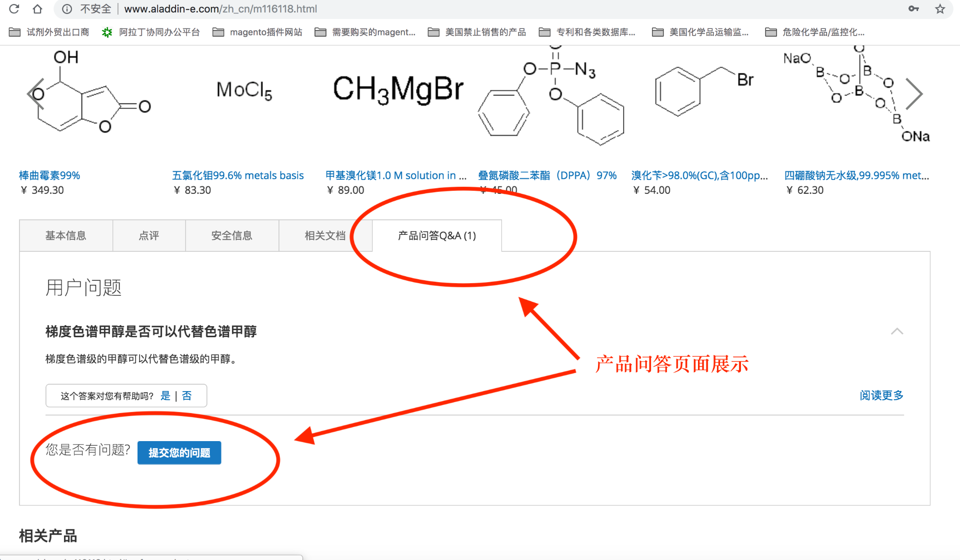The height and width of the screenshot is (560, 960).
Task: Show previous products with carousel left arrow
Action: coord(36,93)
